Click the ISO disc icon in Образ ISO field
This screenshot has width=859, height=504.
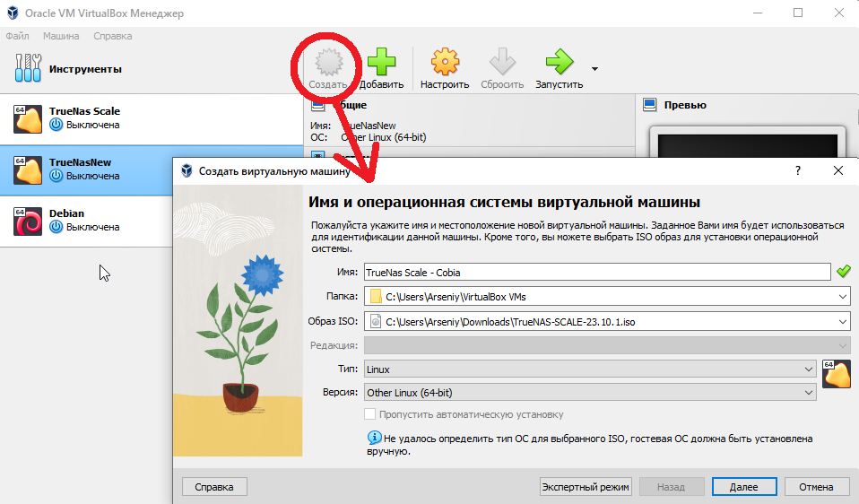(x=376, y=322)
